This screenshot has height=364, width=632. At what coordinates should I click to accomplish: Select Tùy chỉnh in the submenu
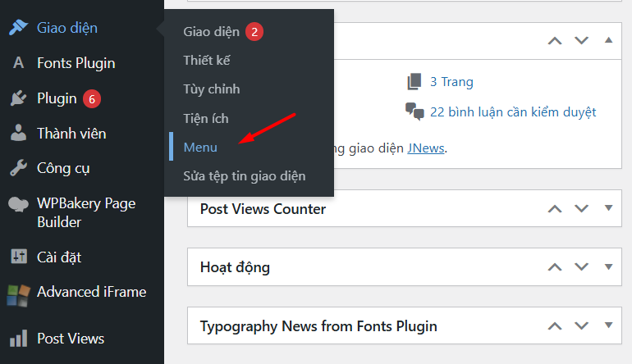(x=212, y=89)
